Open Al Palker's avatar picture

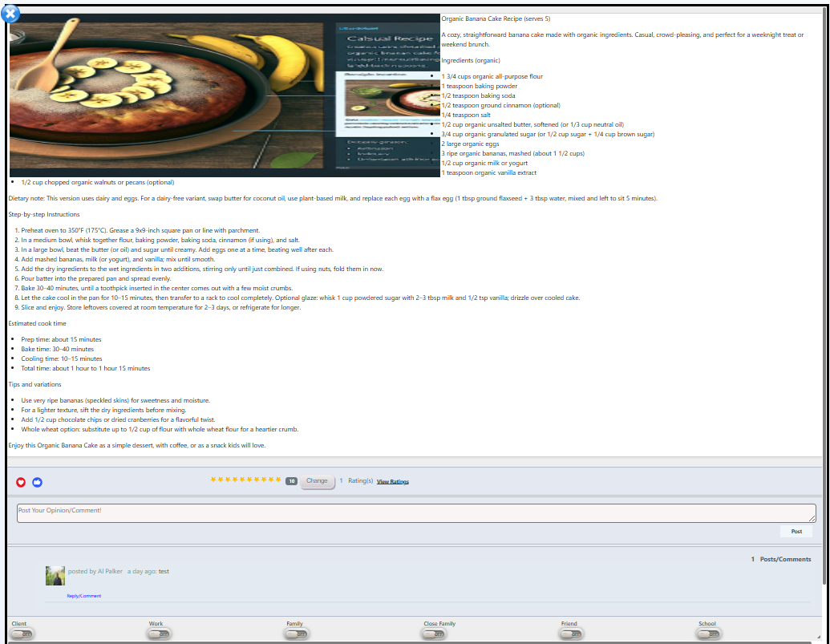[x=55, y=575]
